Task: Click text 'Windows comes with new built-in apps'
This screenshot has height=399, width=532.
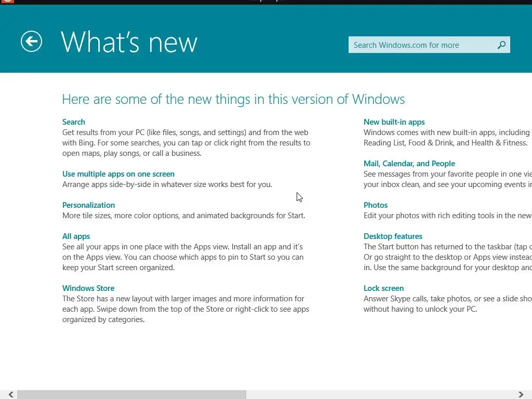Action: pos(429,132)
